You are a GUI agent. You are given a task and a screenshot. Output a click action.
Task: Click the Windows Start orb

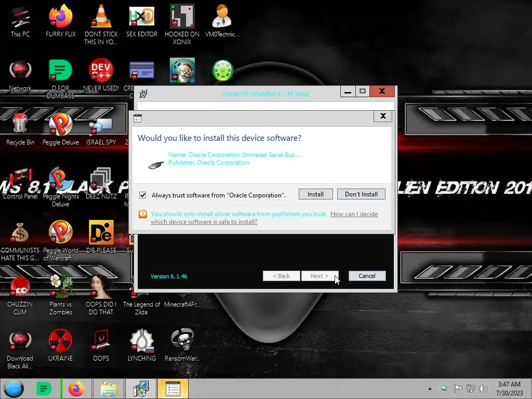[14, 389]
